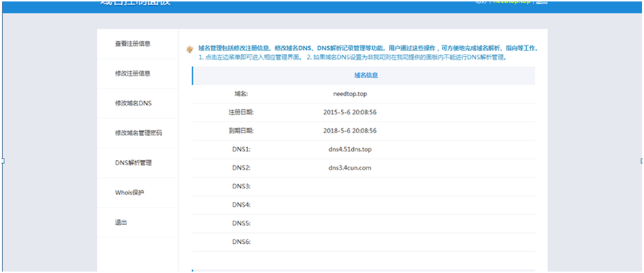Viewport: 644px width, 273px height.
Task: Click the DNS1: label
Action: (241, 149)
